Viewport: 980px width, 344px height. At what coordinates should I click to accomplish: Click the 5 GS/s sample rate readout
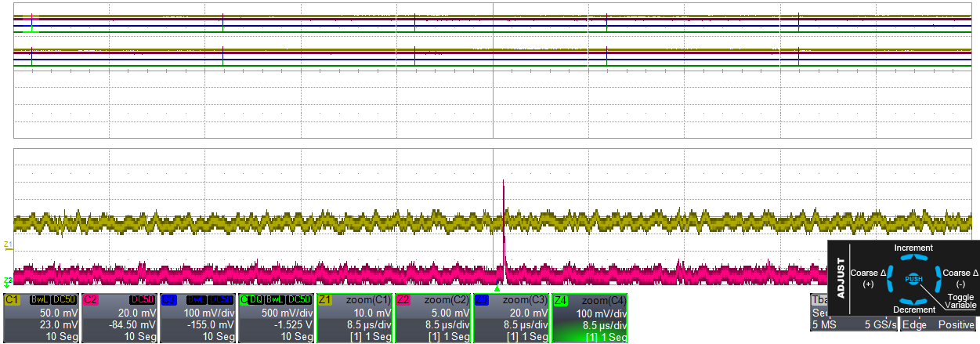[879, 324]
